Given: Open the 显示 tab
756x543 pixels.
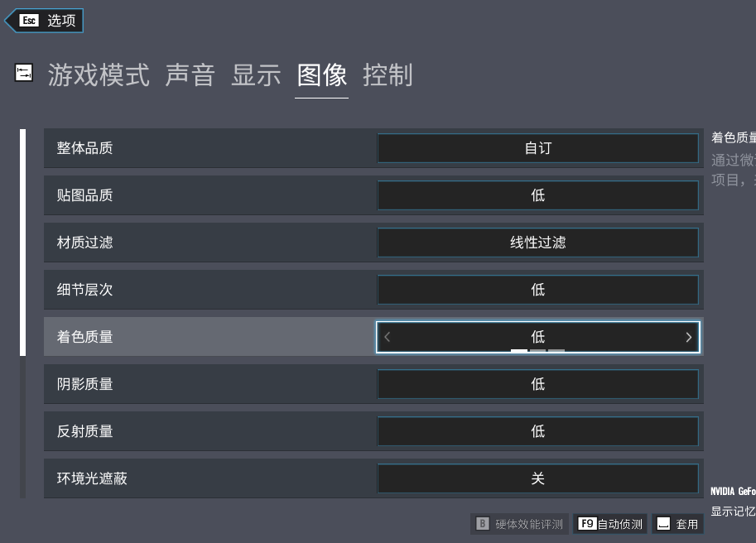Looking at the screenshot, I should (256, 75).
